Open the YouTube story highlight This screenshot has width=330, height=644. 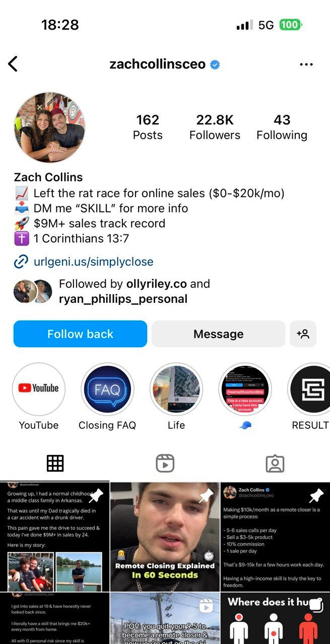pos(39,389)
